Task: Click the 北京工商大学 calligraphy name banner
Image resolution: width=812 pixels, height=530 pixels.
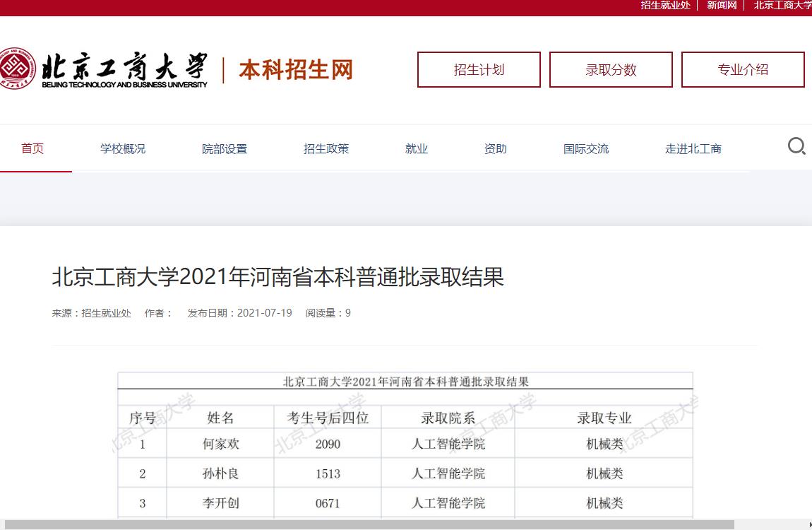Action: pos(125,69)
